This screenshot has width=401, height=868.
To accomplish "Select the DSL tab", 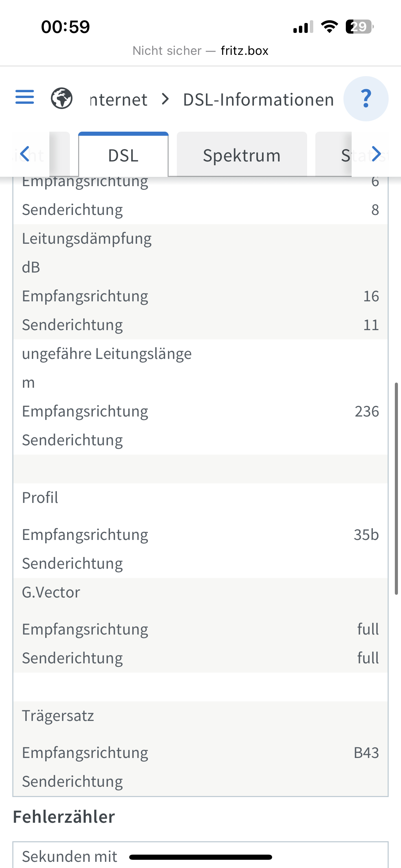I will 123,155.
